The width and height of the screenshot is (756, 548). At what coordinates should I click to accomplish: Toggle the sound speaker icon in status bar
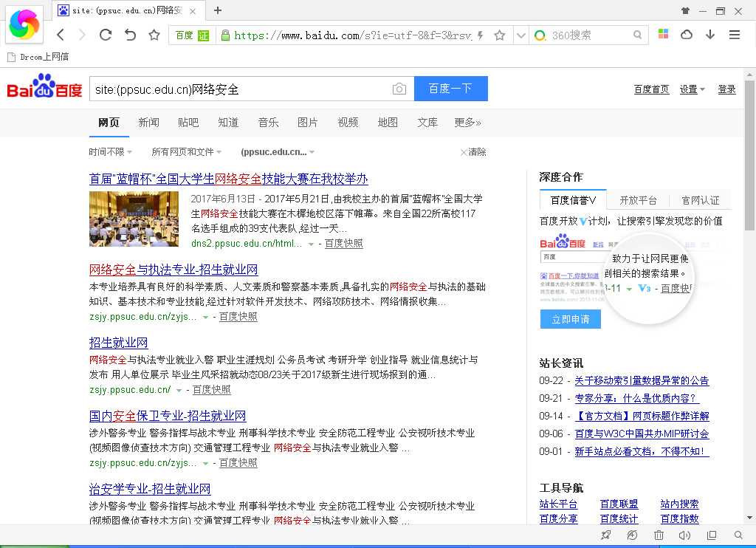point(684,535)
